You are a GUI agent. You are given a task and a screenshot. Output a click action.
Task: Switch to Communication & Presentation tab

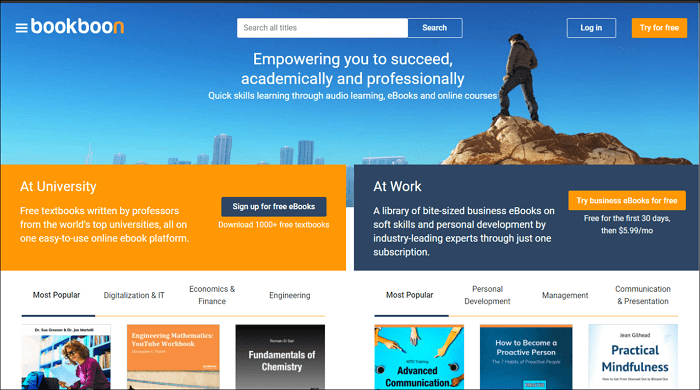pos(643,295)
